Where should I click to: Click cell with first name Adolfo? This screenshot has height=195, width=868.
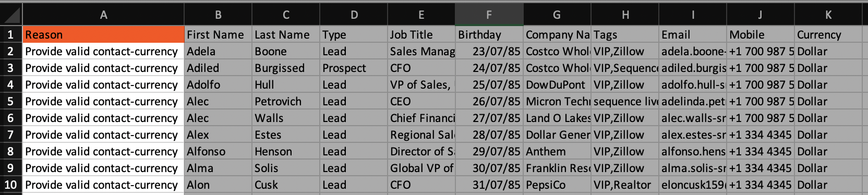pyautogui.click(x=218, y=84)
